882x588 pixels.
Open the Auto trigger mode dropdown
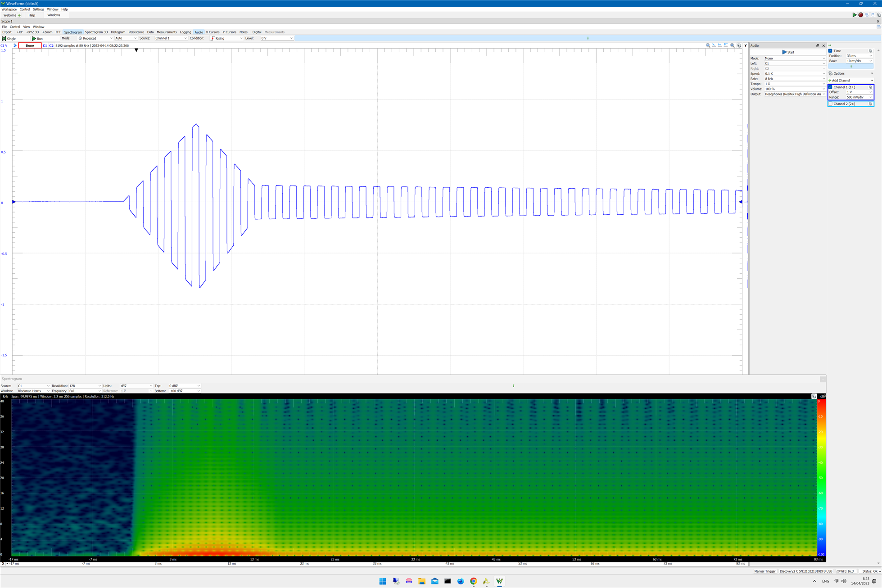coord(126,38)
